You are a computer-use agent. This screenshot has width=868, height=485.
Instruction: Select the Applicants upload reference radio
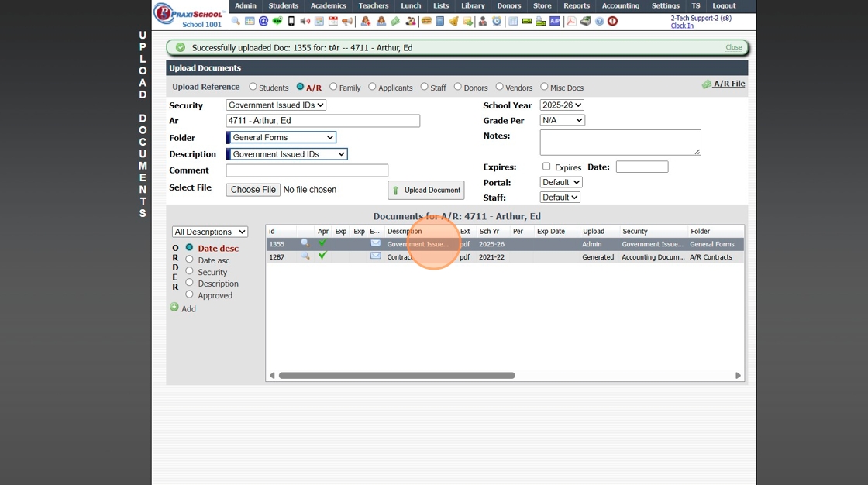click(372, 86)
